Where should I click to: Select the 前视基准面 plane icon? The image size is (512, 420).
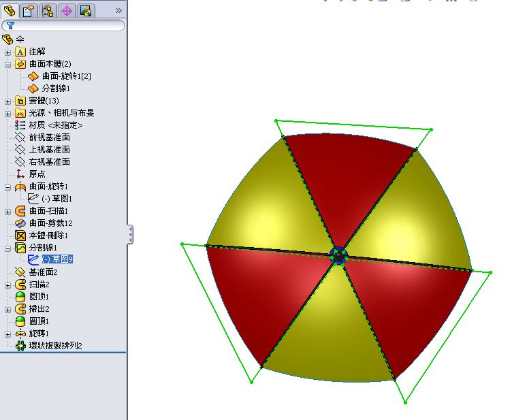pos(20,138)
